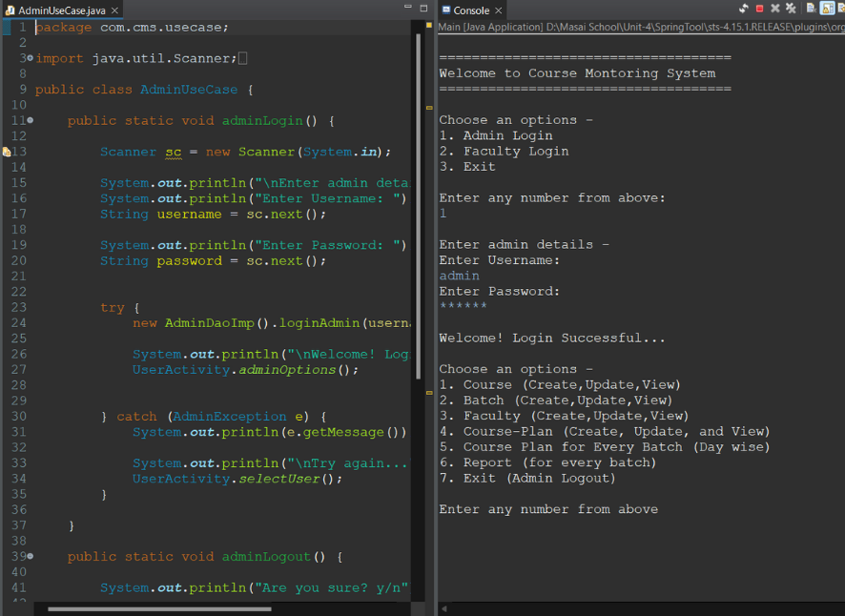Click final 'Enter any number from above' prompt

548,509
